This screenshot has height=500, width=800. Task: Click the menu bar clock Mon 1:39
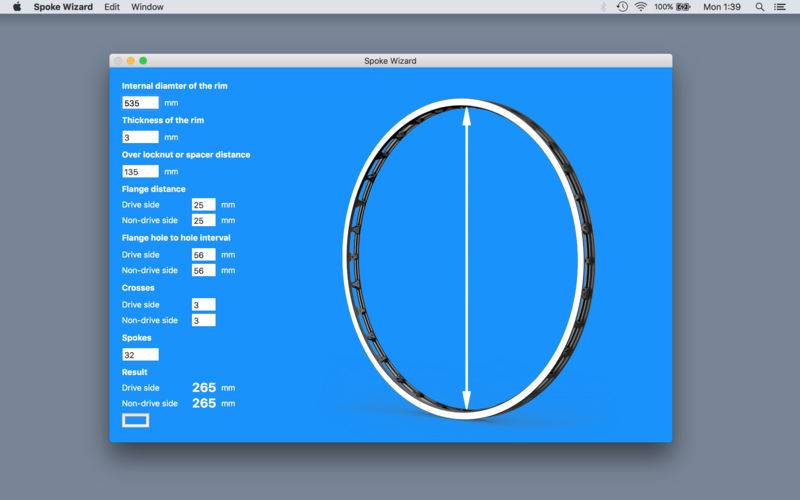pyautogui.click(x=721, y=7)
